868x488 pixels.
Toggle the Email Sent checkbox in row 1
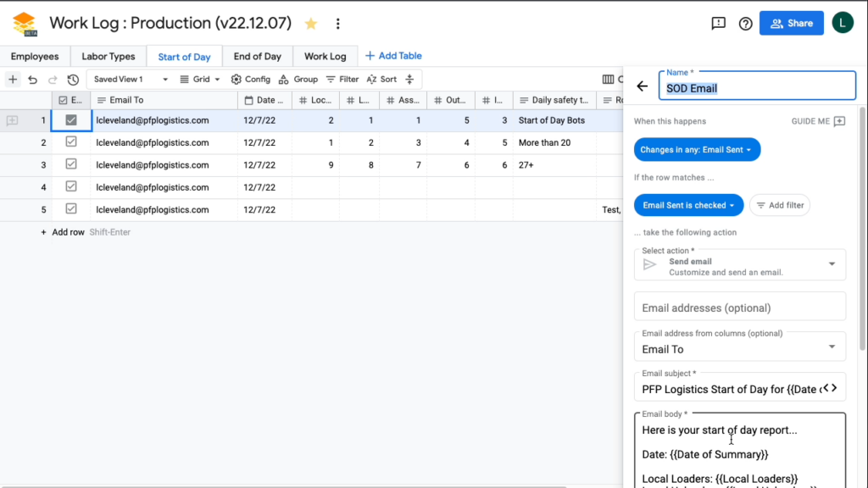[x=71, y=120]
